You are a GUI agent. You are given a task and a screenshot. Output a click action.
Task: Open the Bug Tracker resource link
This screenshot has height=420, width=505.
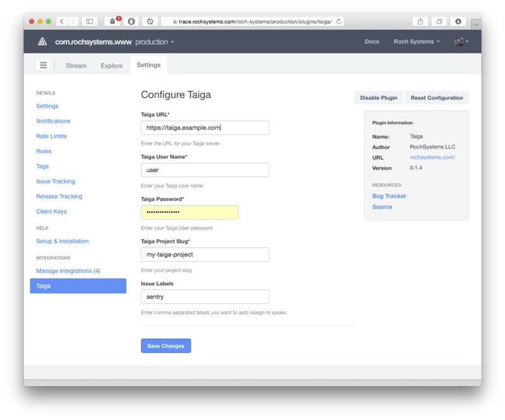389,196
